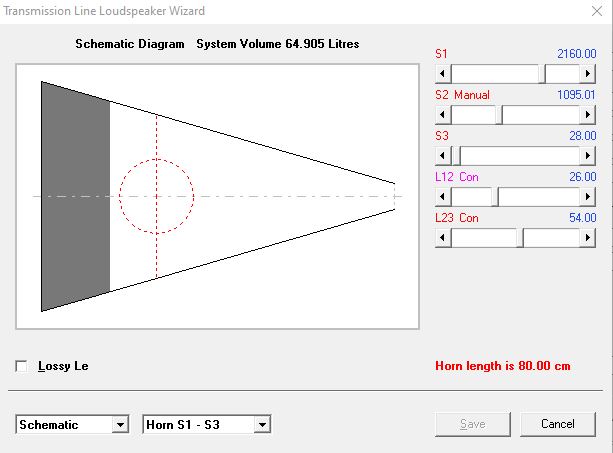Expand the Horn S1 - S3 dropdown
Image resolution: width=613 pixels, height=453 pixels.
tap(262, 424)
